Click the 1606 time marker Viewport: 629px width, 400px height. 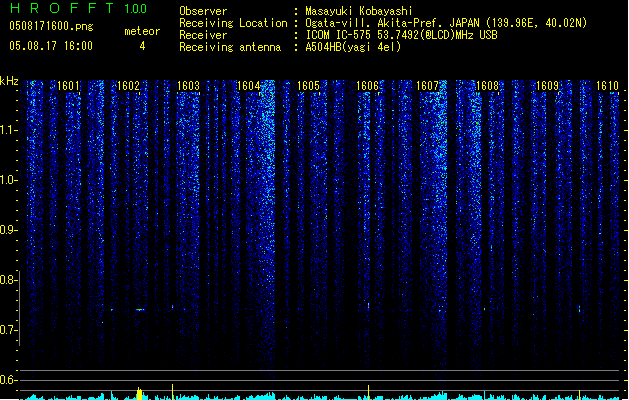(x=367, y=86)
